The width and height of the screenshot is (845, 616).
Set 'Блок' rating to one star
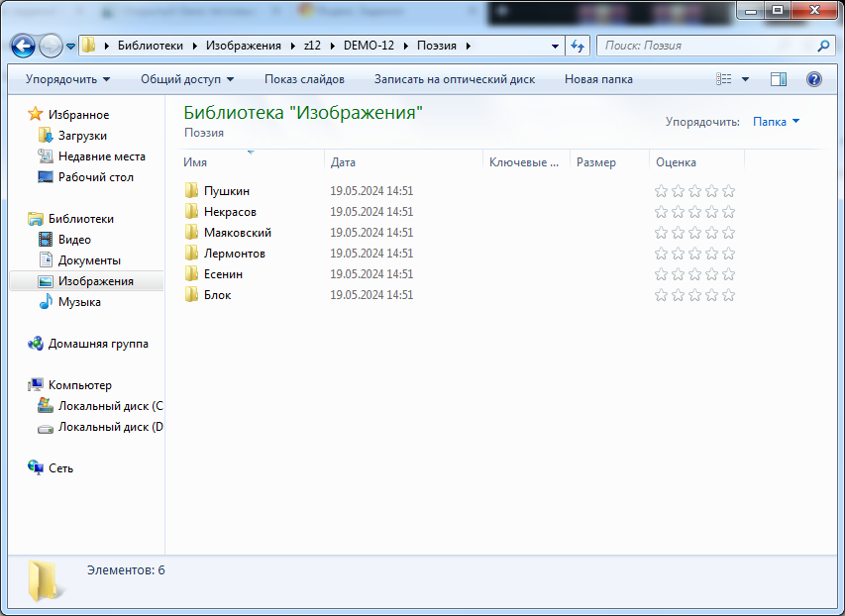click(661, 295)
